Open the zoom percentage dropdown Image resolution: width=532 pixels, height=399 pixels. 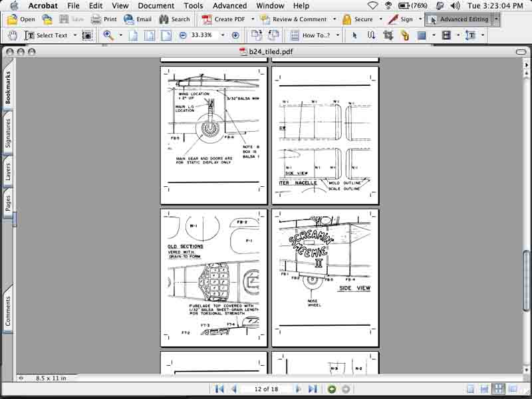click(x=223, y=35)
